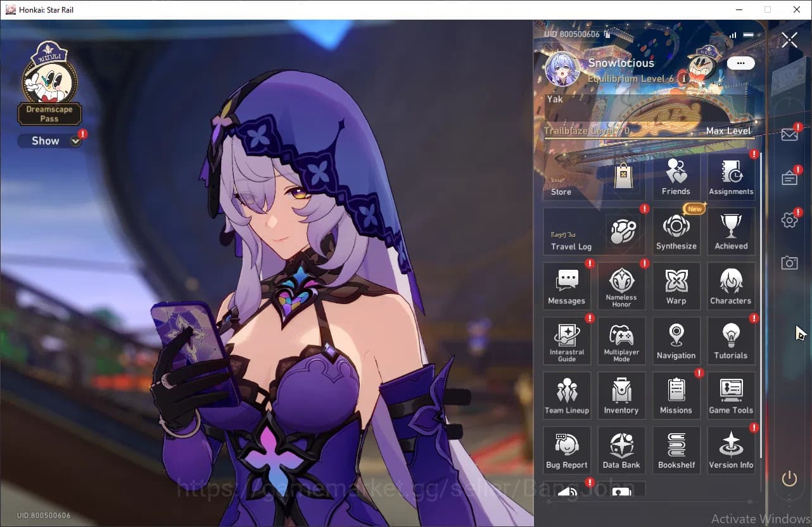Image resolution: width=812 pixels, height=527 pixels.
Task: Open the settings gear in the sidebar
Action: pyautogui.click(x=789, y=220)
